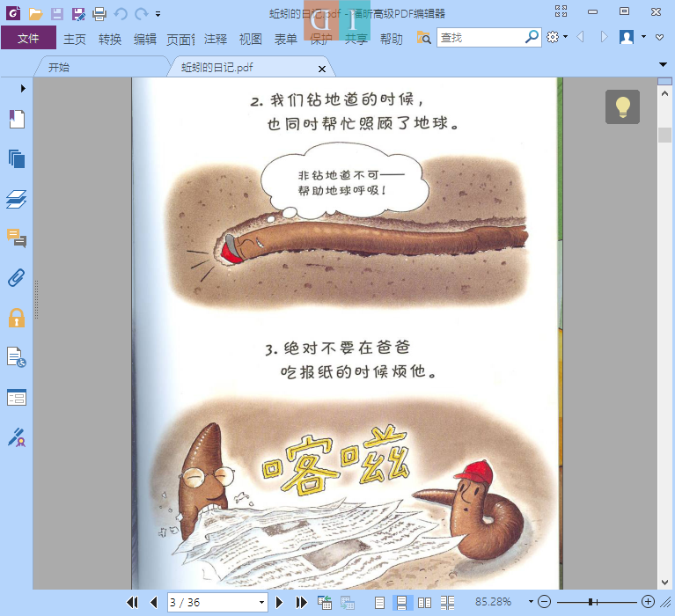This screenshot has width=675, height=616.
Task: Open the Page Thumbnails panel
Action: (x=17, y=159)
